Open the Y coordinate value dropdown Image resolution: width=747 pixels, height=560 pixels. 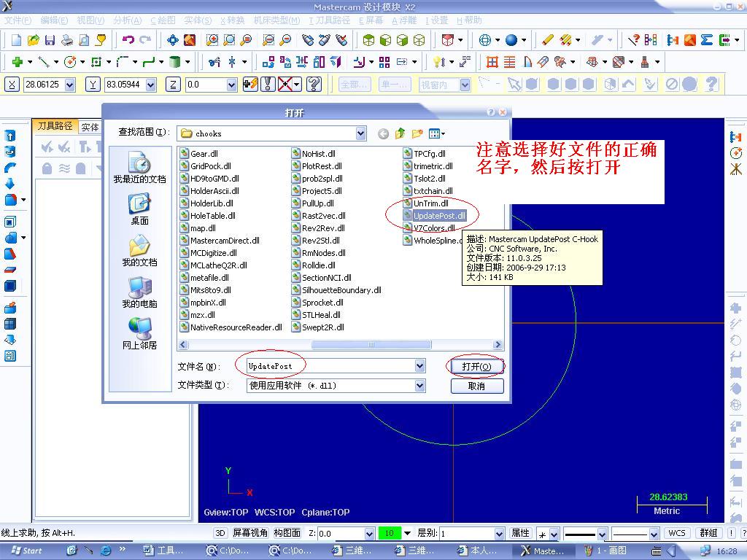click(x=150, y=85)
